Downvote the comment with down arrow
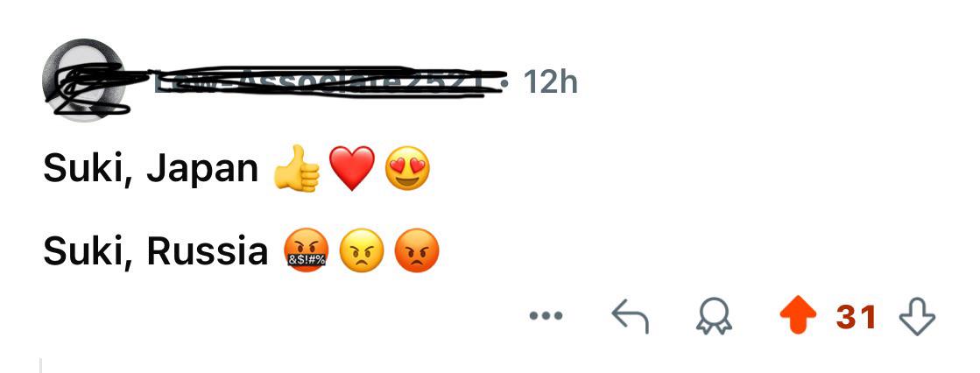980x373 pixels. click(917, 317)
